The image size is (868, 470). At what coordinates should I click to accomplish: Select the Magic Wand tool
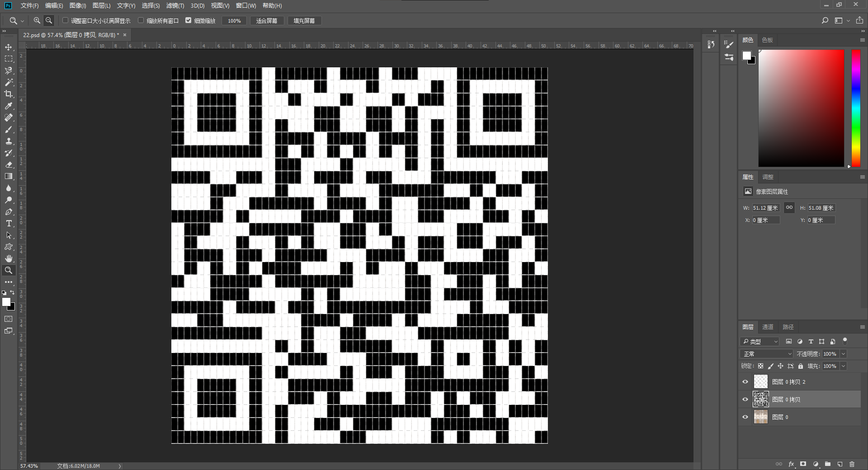(9, 82)
